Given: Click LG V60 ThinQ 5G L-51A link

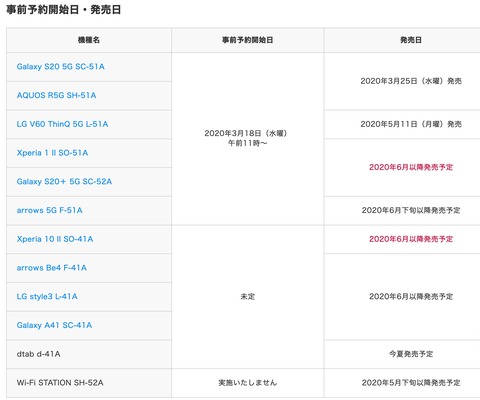Looking at the screenshot, I should point(62,124).
